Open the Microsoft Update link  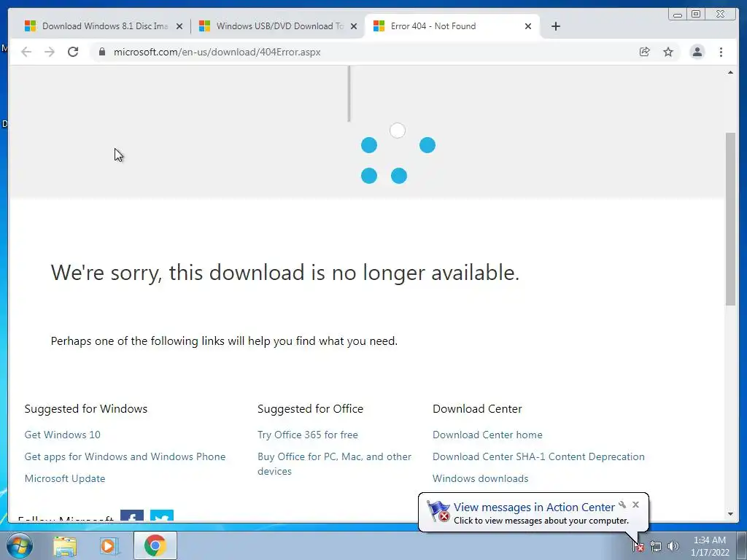click(x=65, y=478)
